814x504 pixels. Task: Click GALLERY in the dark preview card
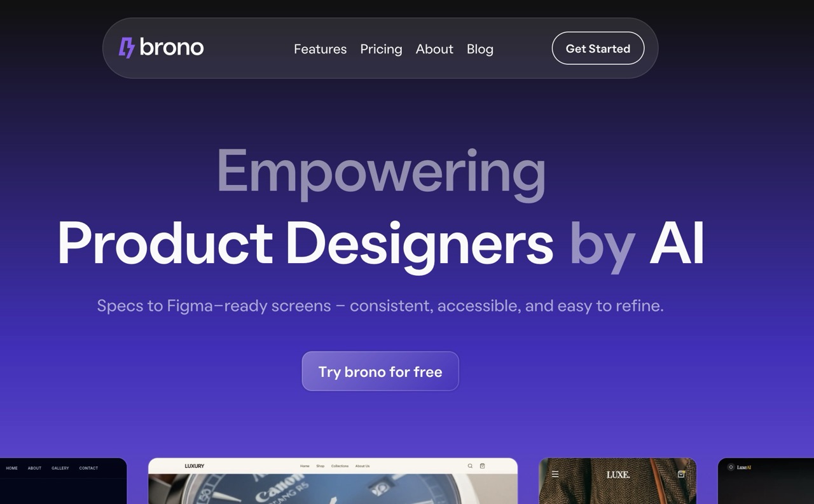(x=60, y=468)
